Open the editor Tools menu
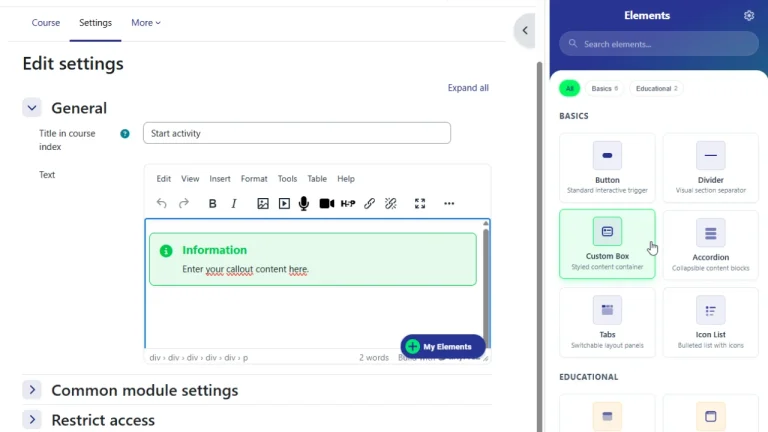This screenshot has height=432, width=768. [288, 179]
